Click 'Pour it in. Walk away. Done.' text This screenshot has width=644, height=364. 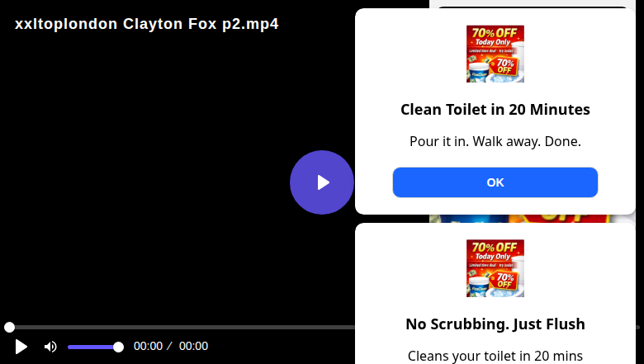point(495,141)
